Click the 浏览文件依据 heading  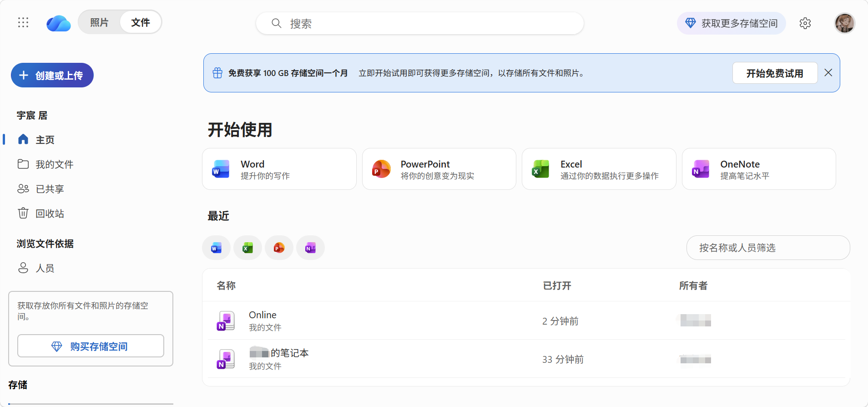click(x=45, y=244)
